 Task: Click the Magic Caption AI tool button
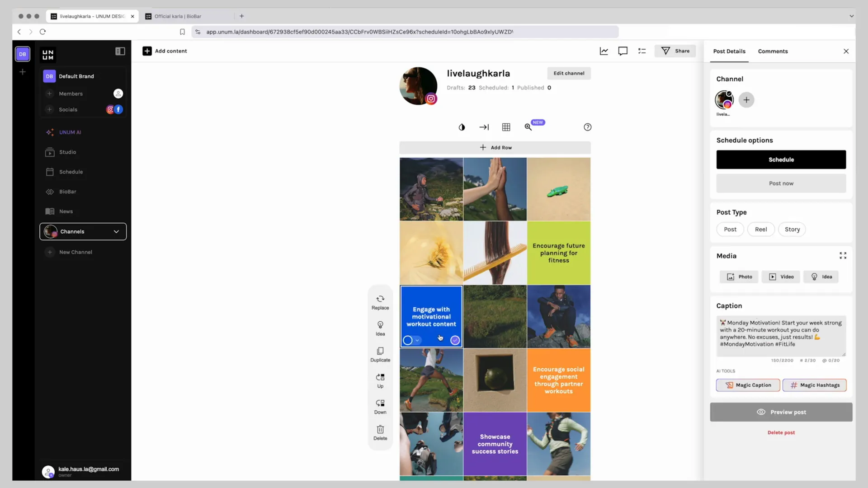[748, 385]
